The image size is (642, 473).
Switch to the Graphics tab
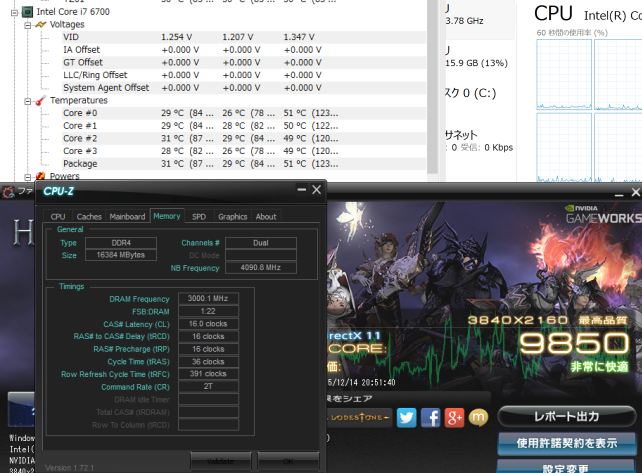(233, 217)
